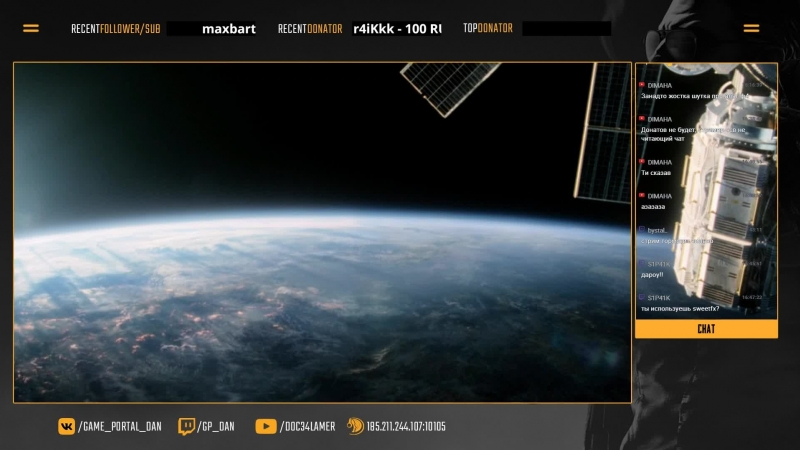
Task: Click the CHAT panel header button
Action: pyautogui.click(x=706, y=329)
